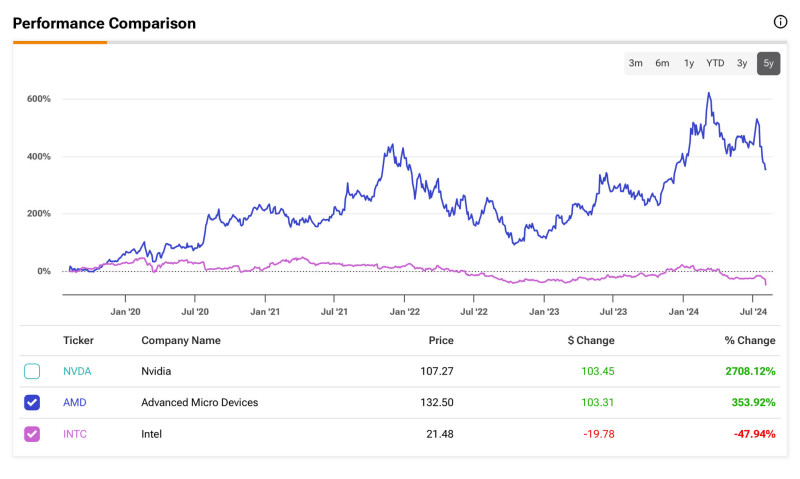
Task: Click the Jan '23 axis label
Action: point(544,312)
